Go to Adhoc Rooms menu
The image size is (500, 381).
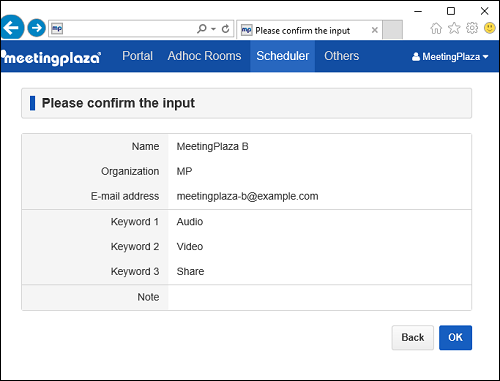(x=204, y=56)
